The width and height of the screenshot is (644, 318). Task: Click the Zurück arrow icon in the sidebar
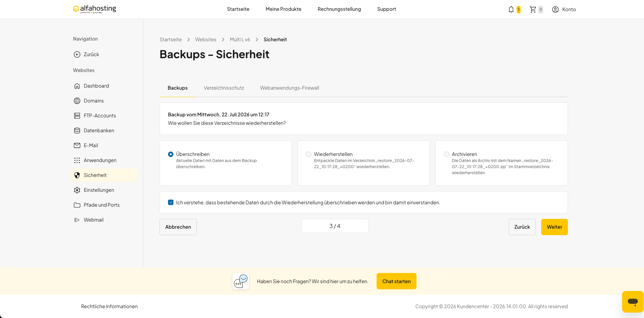tap(77, 54)
